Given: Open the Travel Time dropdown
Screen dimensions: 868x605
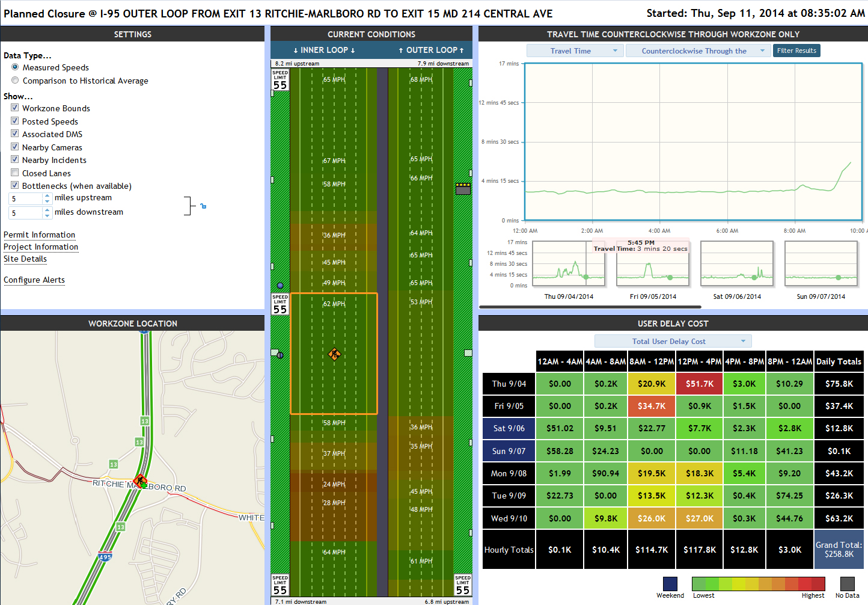Looking at the screenshot, I should pyautogui.click(x=575, y=51).
